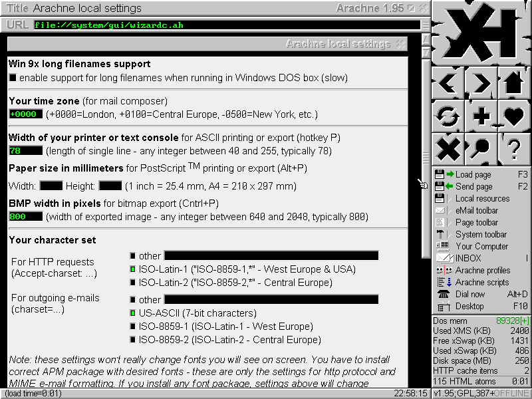This screenshot has width=532, height=399.
Task: Click the OFFLINE status indicator
Action: pyautogui.click(x=511, y=394)
